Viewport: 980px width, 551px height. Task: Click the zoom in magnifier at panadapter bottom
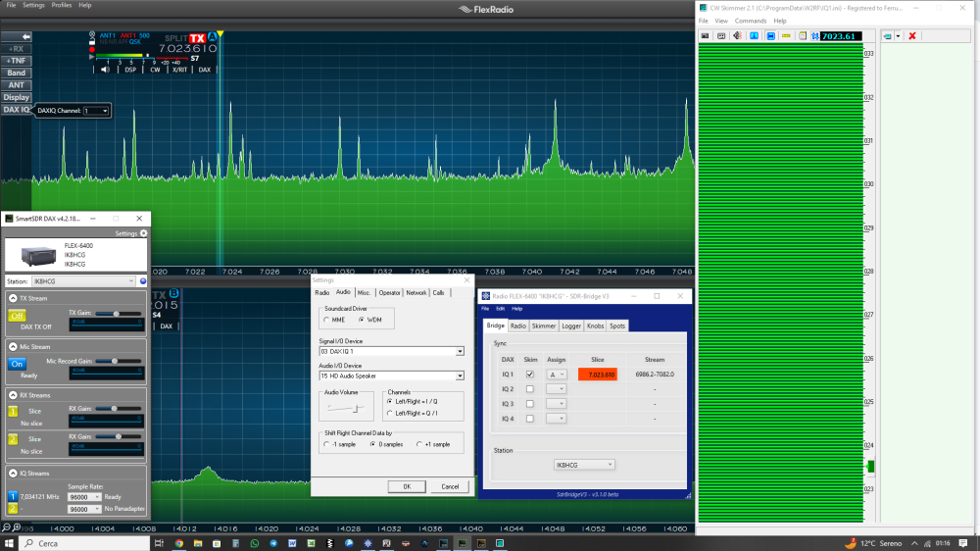tap(17, 527)
